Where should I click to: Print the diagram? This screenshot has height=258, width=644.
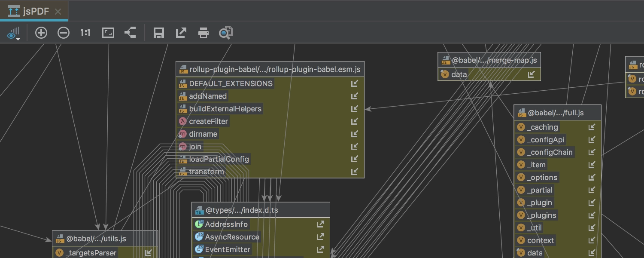pos(204,33)
